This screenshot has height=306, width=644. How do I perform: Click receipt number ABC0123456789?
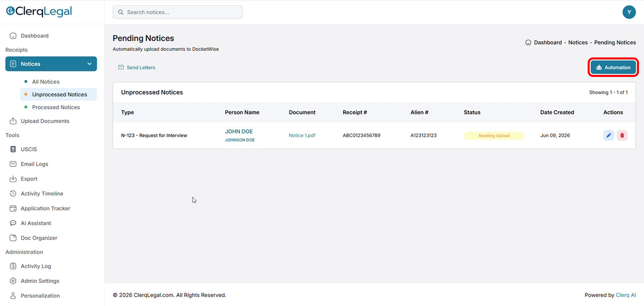click(x=362, y=135)
